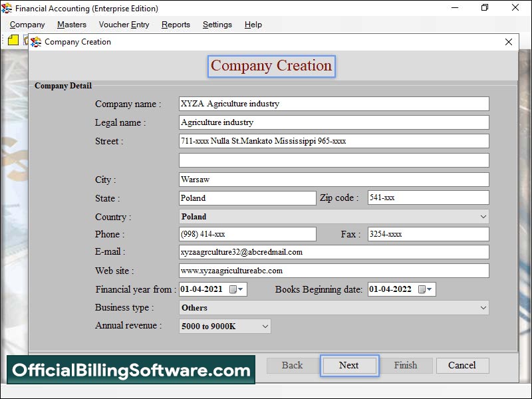Click the yellow new company toolbar icon

[x=13, y=41]
